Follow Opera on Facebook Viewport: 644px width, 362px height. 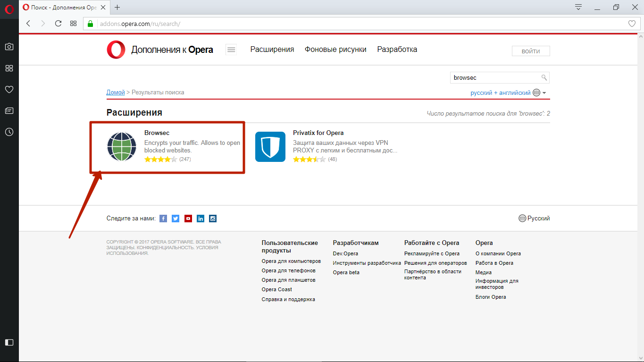click(163, 219)
